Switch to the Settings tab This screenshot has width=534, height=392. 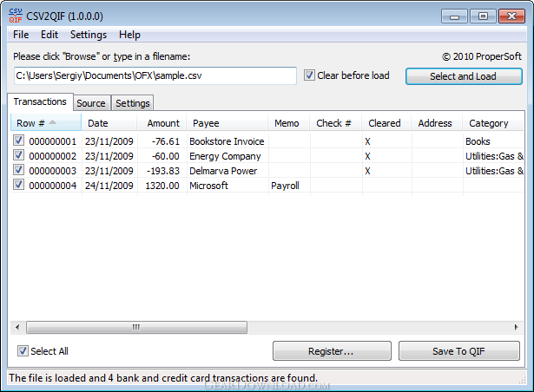pyautogui.click(x=133, y=103)
